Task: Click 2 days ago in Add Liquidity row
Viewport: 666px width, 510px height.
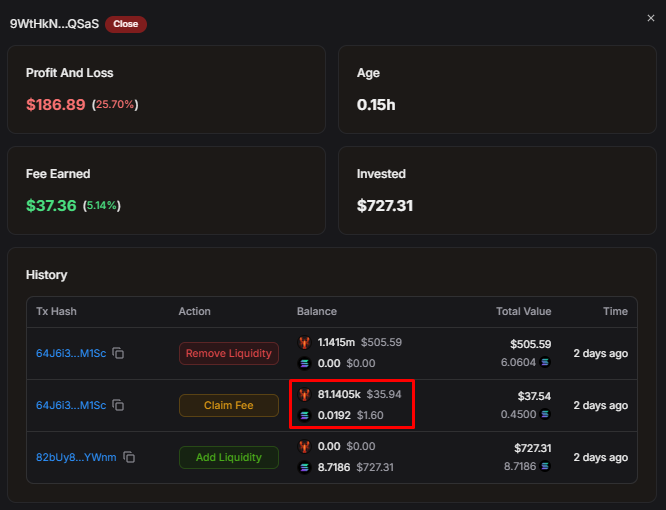Action: click(601, 457)
